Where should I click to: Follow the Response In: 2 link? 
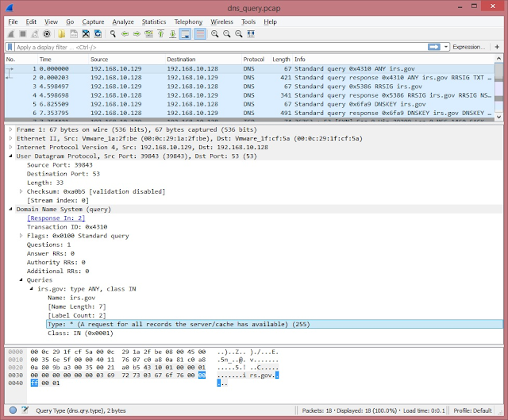pos(56,218)
